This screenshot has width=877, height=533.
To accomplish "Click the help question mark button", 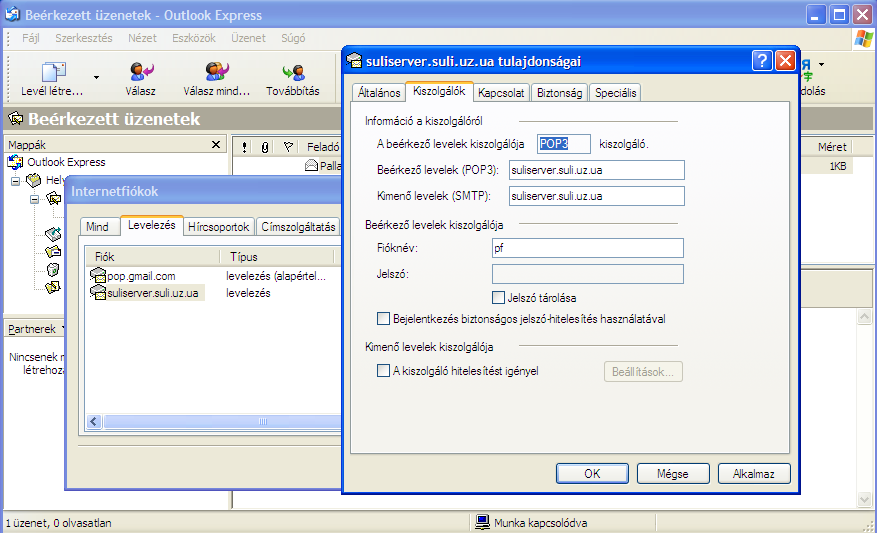I will click(x=762, y=61).
